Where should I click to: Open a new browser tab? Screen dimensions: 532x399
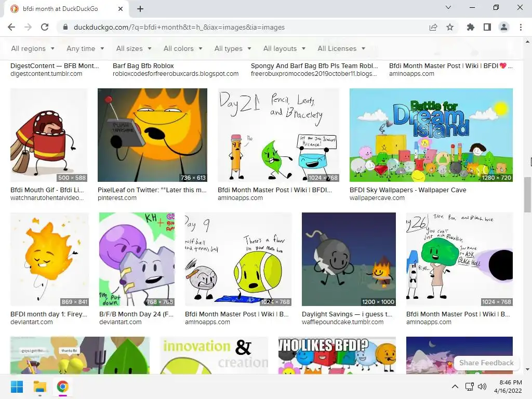coord(140,9)
